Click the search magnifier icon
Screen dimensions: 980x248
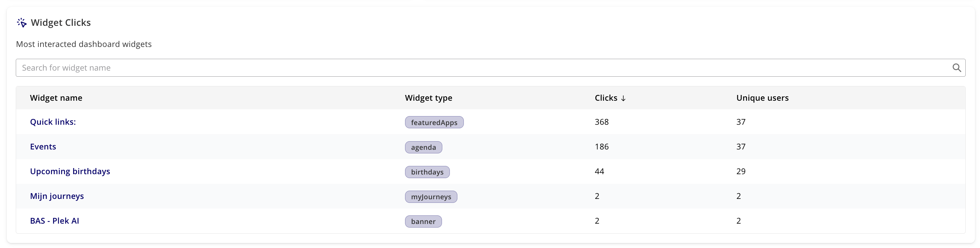tap(956, 68)
